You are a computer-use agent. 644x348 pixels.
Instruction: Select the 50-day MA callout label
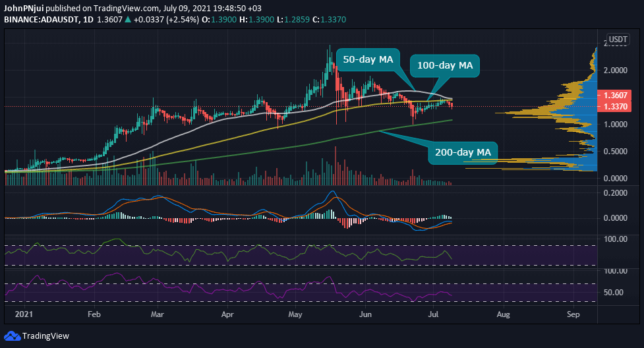(x=368, y=59)
